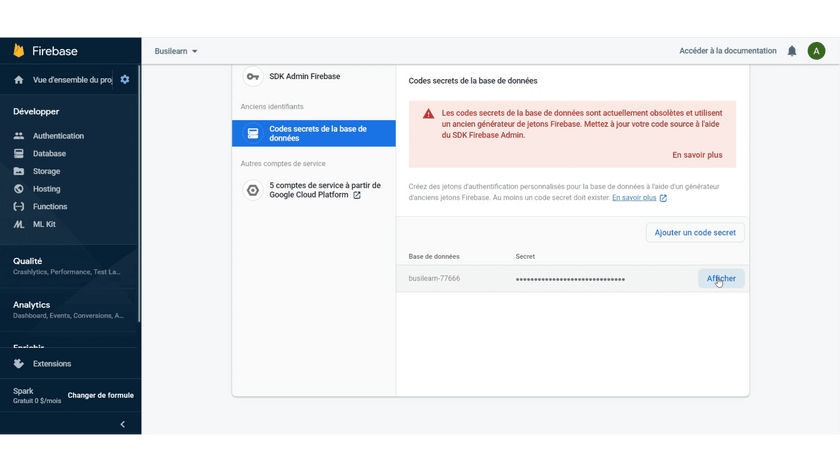Click the Google Cloud service accounts icon
Screen dimensions: 840x472
253,190
